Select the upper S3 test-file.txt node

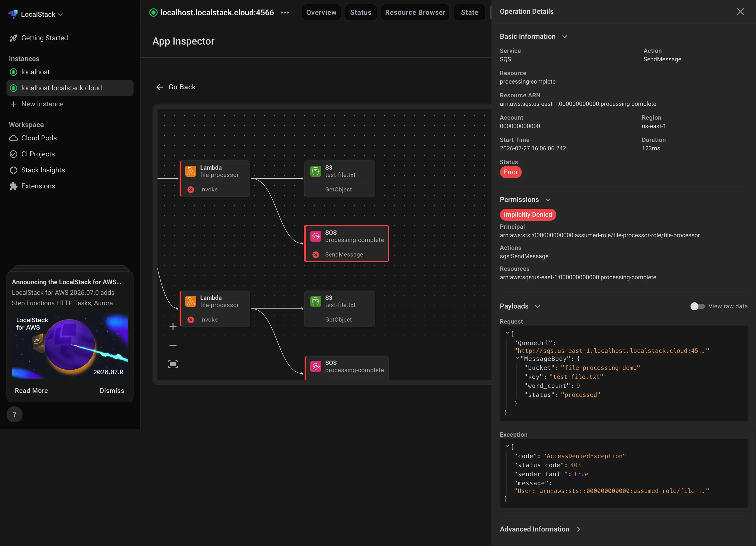[339, 179]
